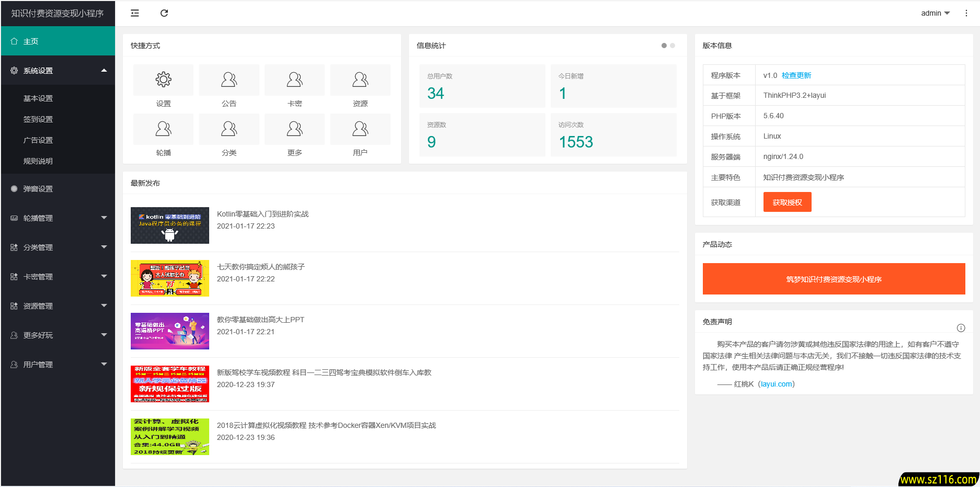Viewport: 980px width, 487px height.
Task: Click the gear icon beside 系统设置
Action: 14,71
